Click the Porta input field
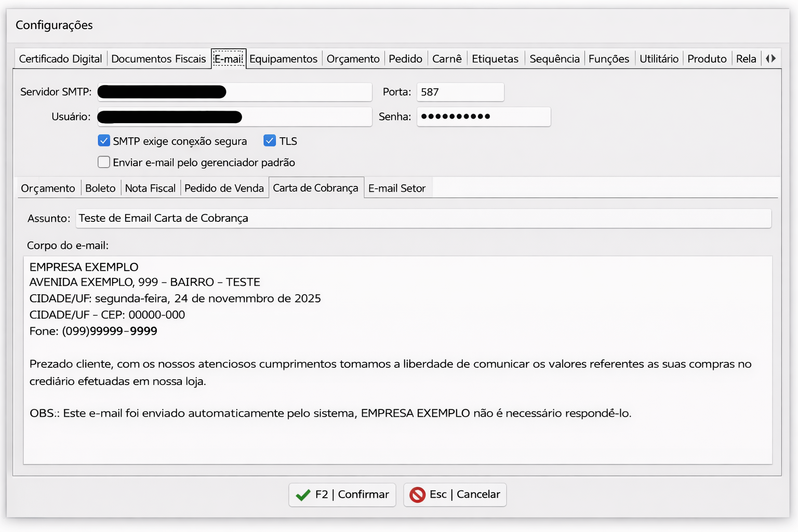This screenshot has width=798, height=532. click(460, 92)
